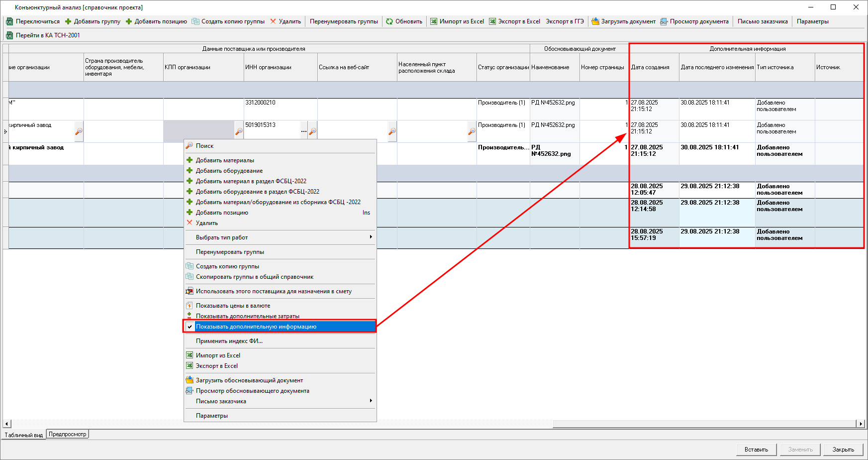Click Перенумеровать группы in the context menu

pyautogui.click(x=280, y=252)
